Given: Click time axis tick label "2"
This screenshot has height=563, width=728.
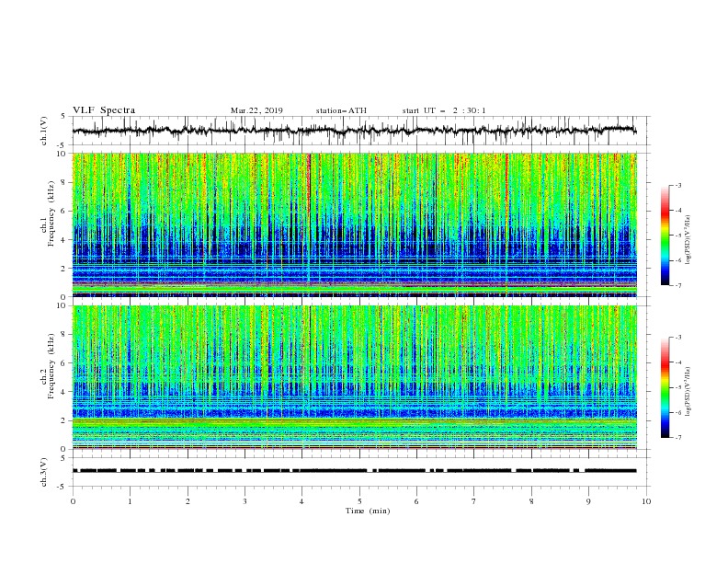Looking at the screenshot, I should [x=188, y=501].
